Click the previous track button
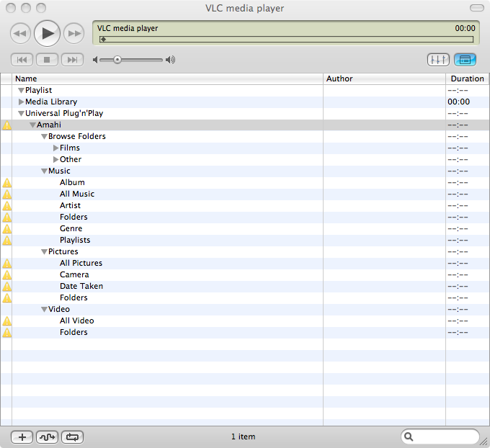490x448 pixels. click(x=22, y=60)
